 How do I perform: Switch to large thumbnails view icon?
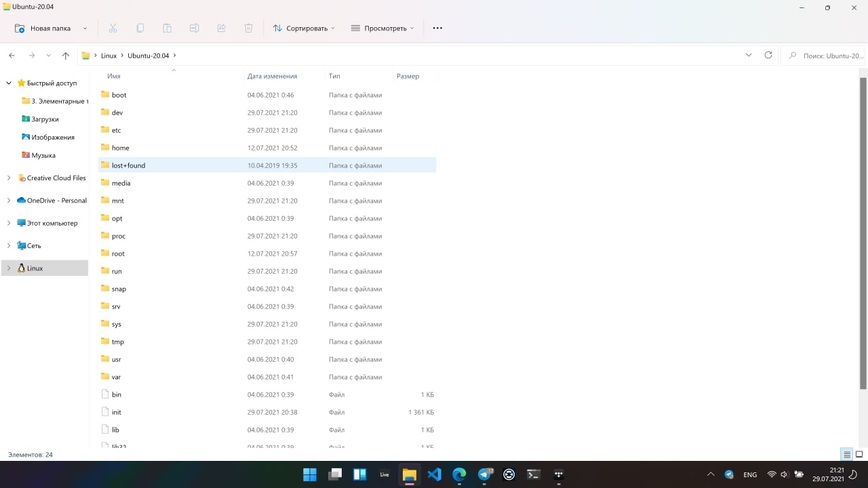point(859,454)
